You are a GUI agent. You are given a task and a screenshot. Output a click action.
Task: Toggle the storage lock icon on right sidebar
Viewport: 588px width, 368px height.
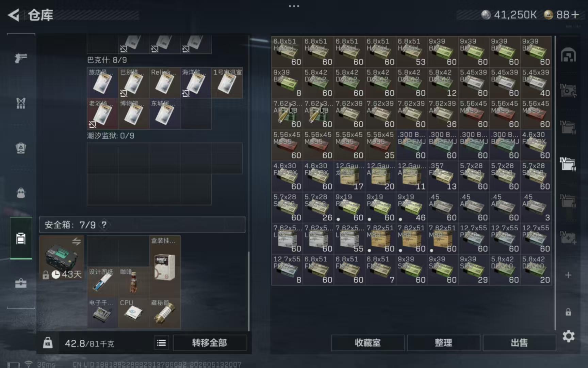tap(568, 312)
